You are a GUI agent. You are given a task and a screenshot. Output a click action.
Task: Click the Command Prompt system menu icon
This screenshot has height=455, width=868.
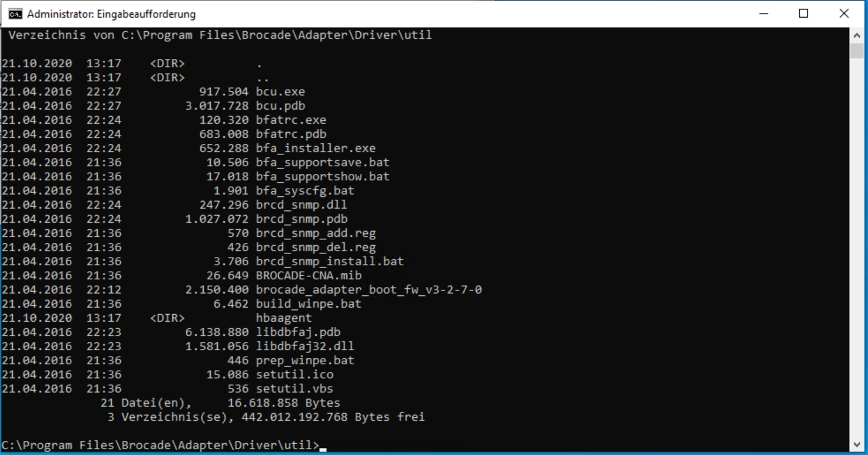tap(15, 14)
